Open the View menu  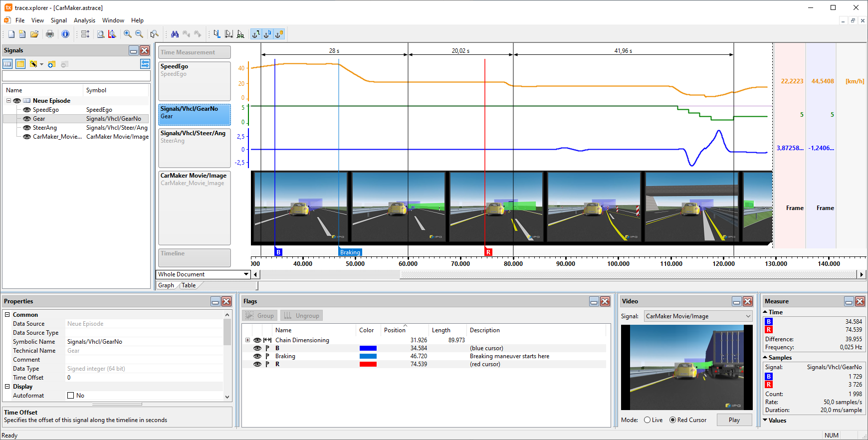click(37, 20)
